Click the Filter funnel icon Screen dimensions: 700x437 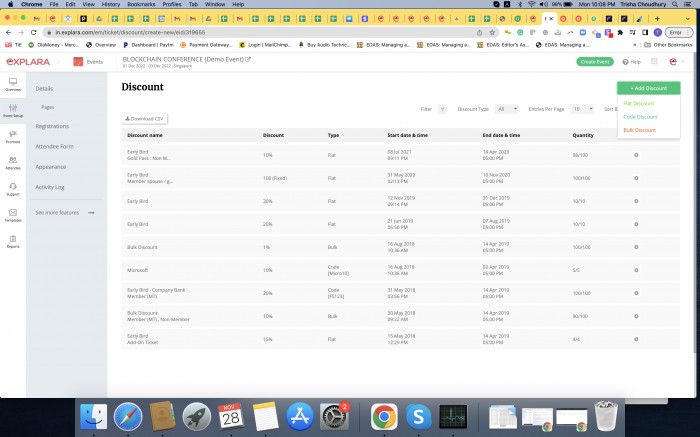[x=442, y=109]
